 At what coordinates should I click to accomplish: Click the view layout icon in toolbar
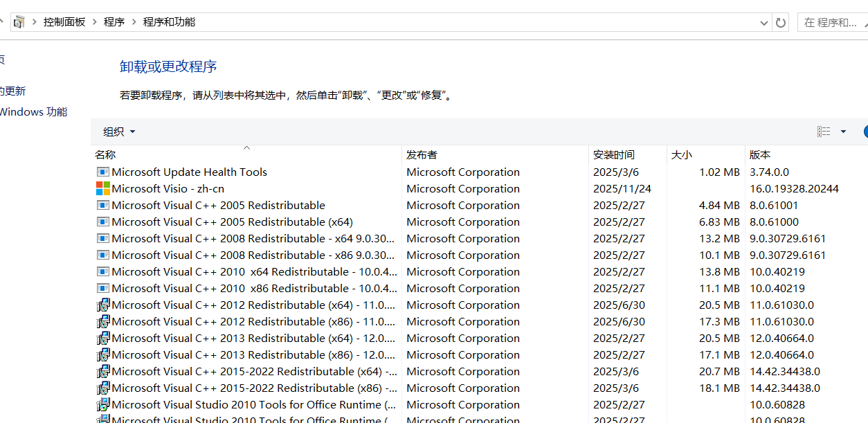[x=823, y=132]
